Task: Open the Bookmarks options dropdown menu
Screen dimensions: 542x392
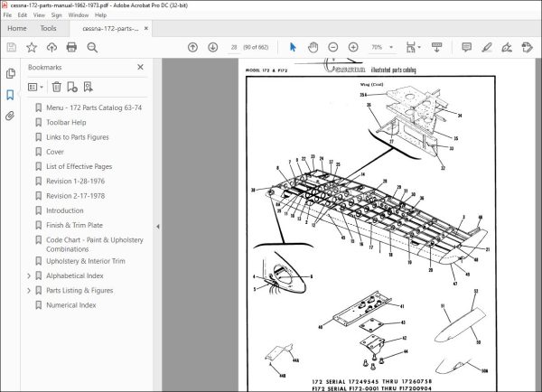Action: 35,87
